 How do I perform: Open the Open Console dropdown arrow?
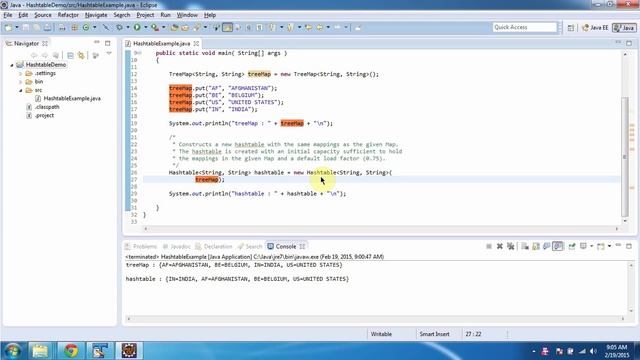click(x=609, y=246)
